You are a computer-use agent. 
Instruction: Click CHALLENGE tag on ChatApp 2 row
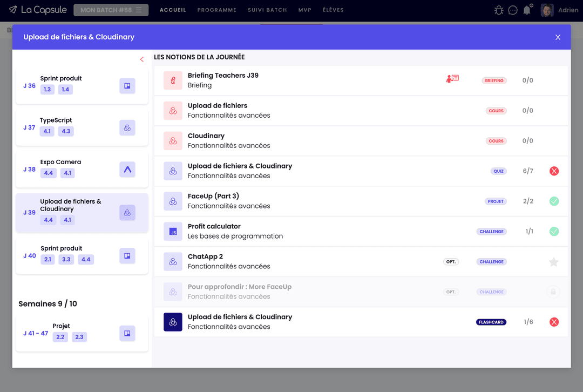[492, 262]
